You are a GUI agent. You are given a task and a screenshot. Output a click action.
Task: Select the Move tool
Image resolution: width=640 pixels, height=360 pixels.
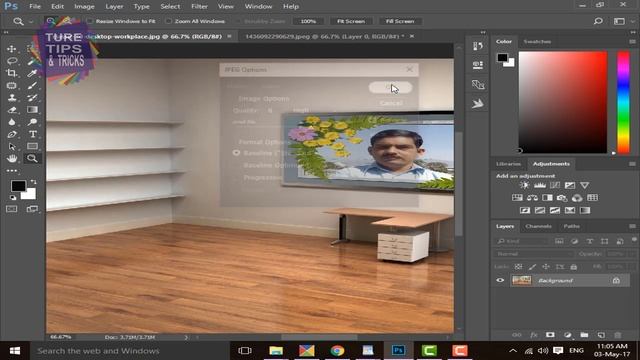coord(11,49)
